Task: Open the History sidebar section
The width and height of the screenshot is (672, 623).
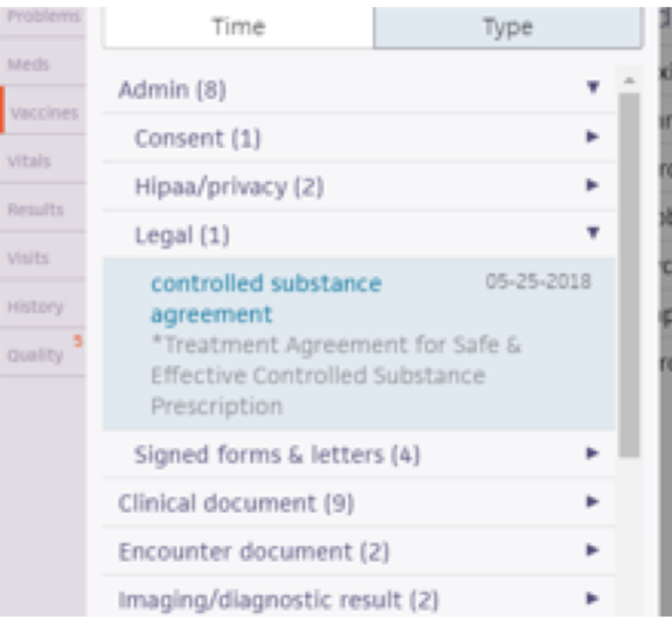Action: [35, 306]
